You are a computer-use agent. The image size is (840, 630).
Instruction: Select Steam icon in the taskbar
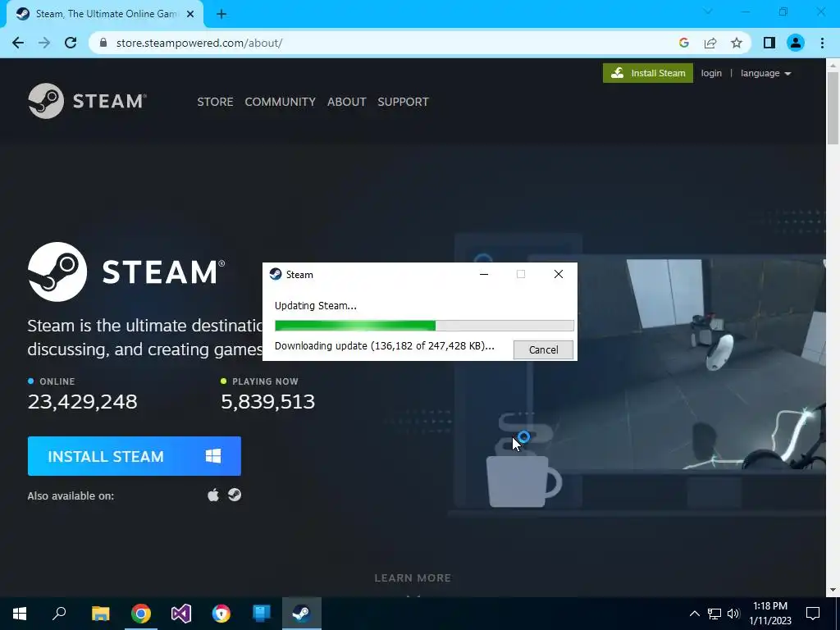click(x=302, y=614)
